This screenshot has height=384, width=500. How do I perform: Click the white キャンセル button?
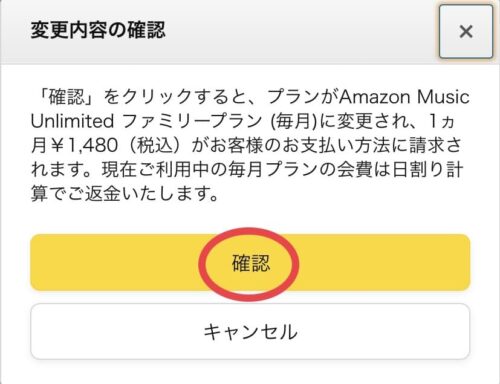[250, 331]
